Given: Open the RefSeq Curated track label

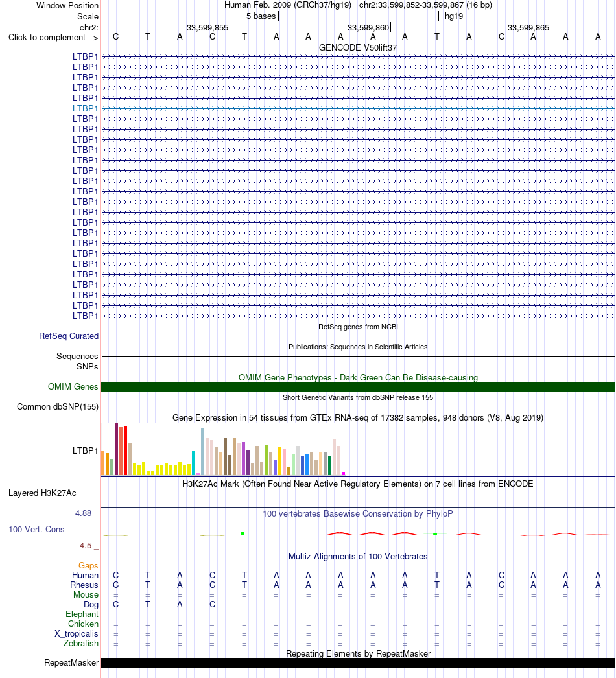Looking at the screenshot, I should coord(68,336).
